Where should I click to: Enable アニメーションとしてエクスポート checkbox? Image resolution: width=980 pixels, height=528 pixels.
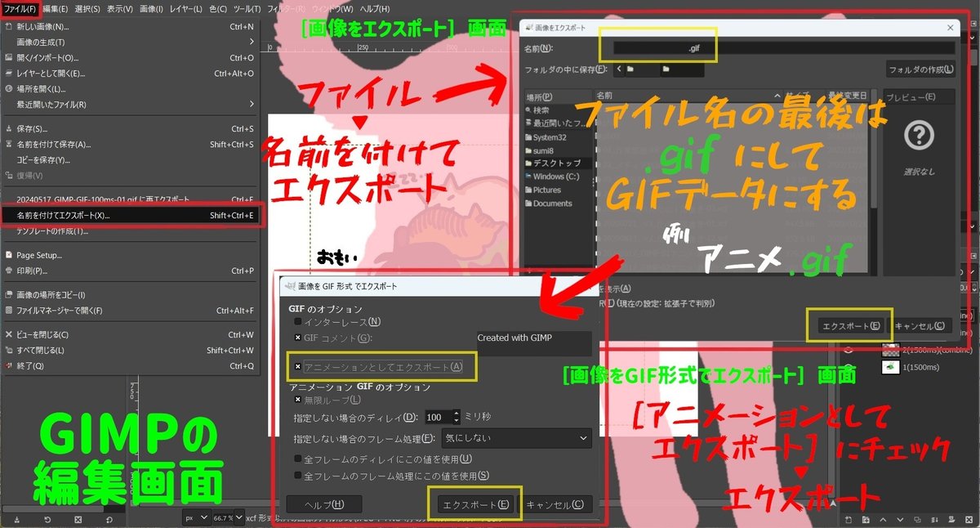[x=298, y=367]
